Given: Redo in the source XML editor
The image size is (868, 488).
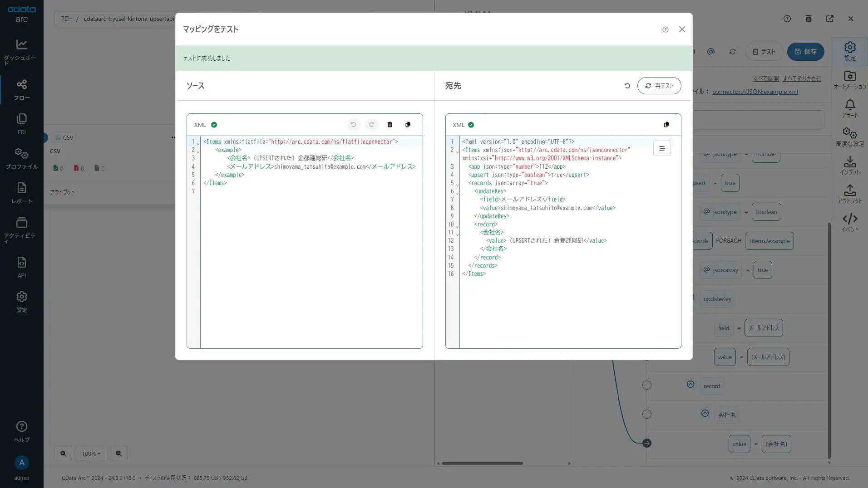Looking at the screenshot, I should [371, 124].
